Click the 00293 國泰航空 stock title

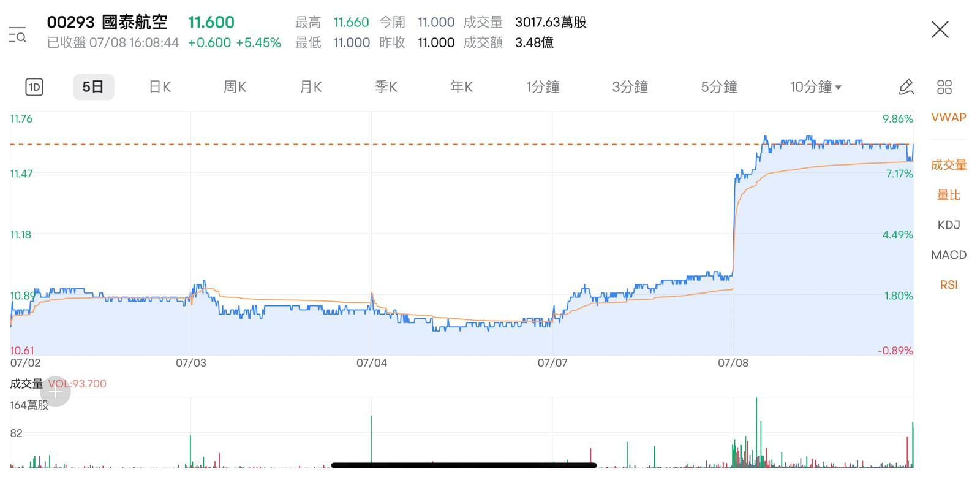pyautogui.click(x=107, y=23)
